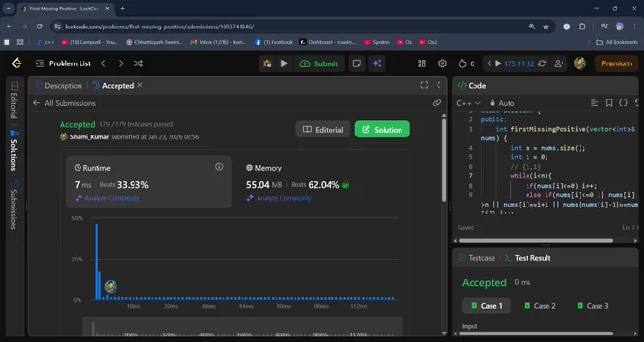This screenshot has width=644, height=342.
Task: Click the bookmark icon in editor
Action: click(x=609, y=102)
